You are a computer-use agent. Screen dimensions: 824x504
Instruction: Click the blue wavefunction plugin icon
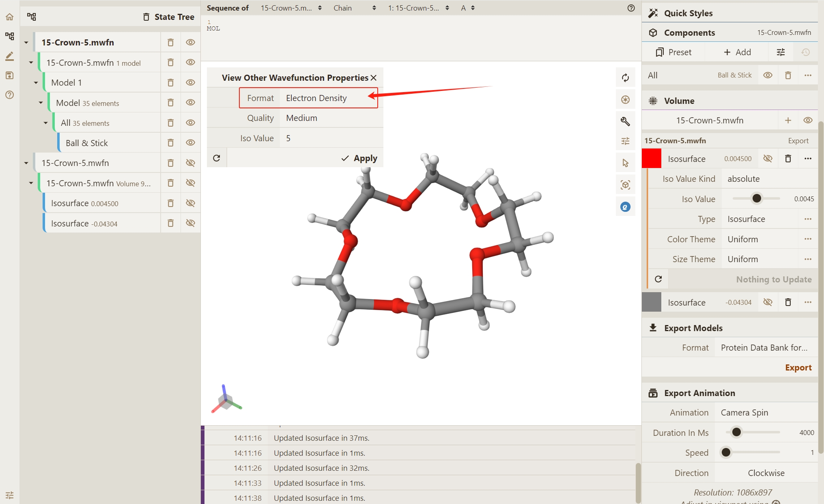click(x=625, y=207)
